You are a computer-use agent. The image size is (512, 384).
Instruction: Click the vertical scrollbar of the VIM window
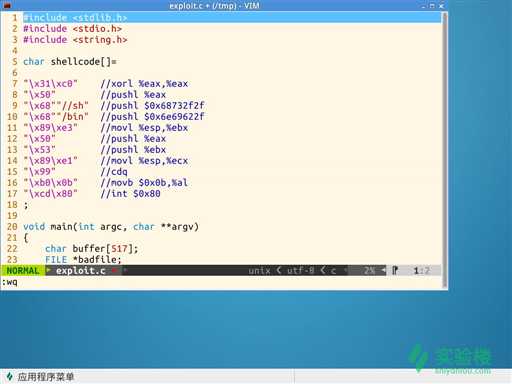click(x=444, y=150)
